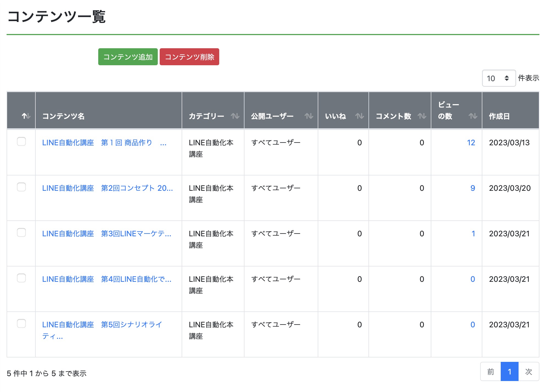The image size is (546, 392).
Task: Click すべてユーザー in 第2回 row
Action: coord(276,188)
